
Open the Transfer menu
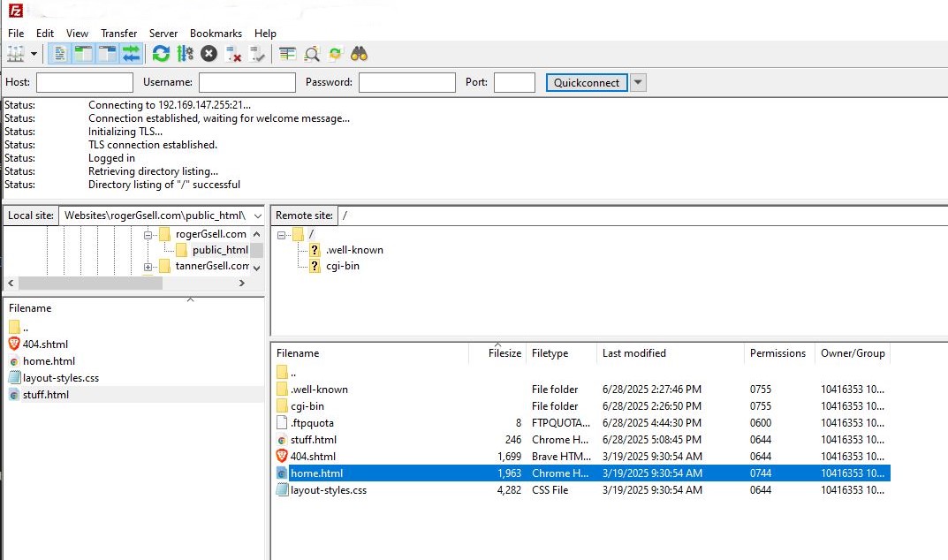click(x=118, y=34)
